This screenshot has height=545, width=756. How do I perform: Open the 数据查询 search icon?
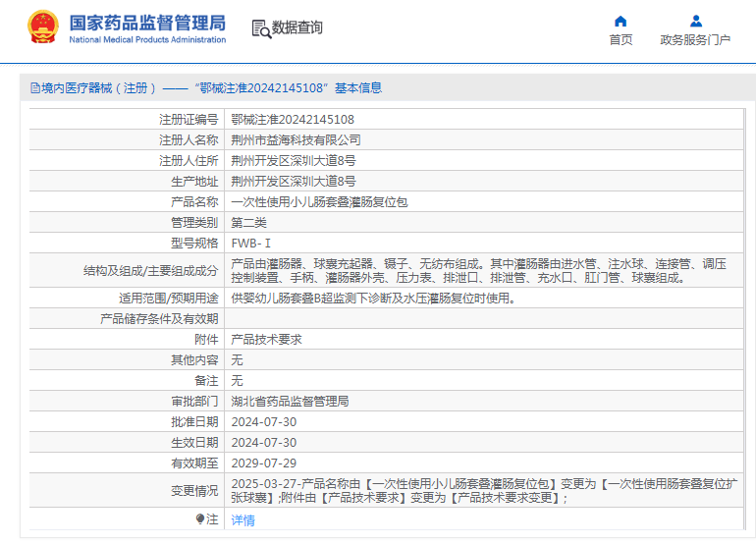(x=261, y=28)
